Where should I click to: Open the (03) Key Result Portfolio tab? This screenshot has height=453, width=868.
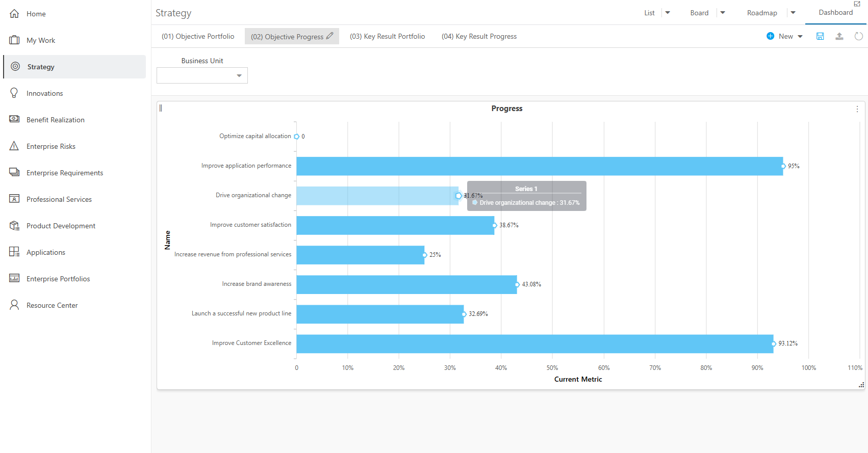387,36
